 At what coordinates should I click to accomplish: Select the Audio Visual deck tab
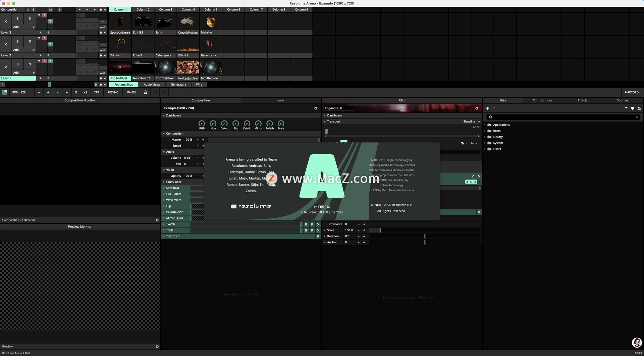152,85
